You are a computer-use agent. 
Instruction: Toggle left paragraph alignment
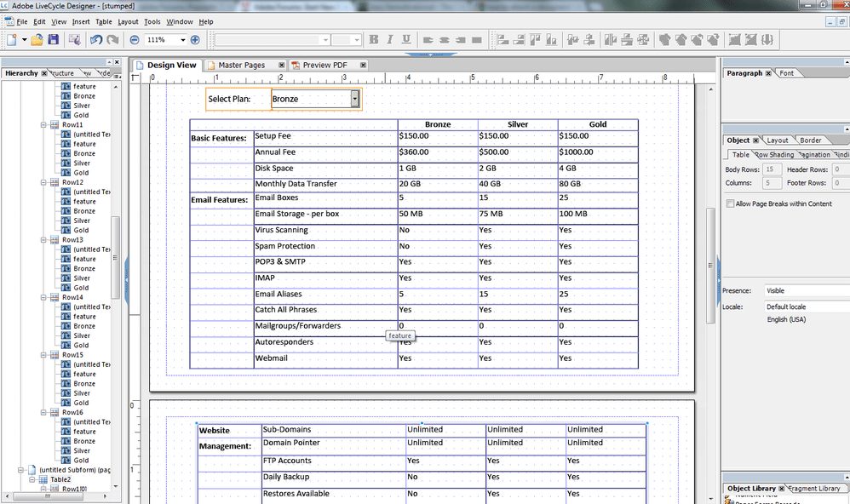pyautogui.click(x=428, y=39)
